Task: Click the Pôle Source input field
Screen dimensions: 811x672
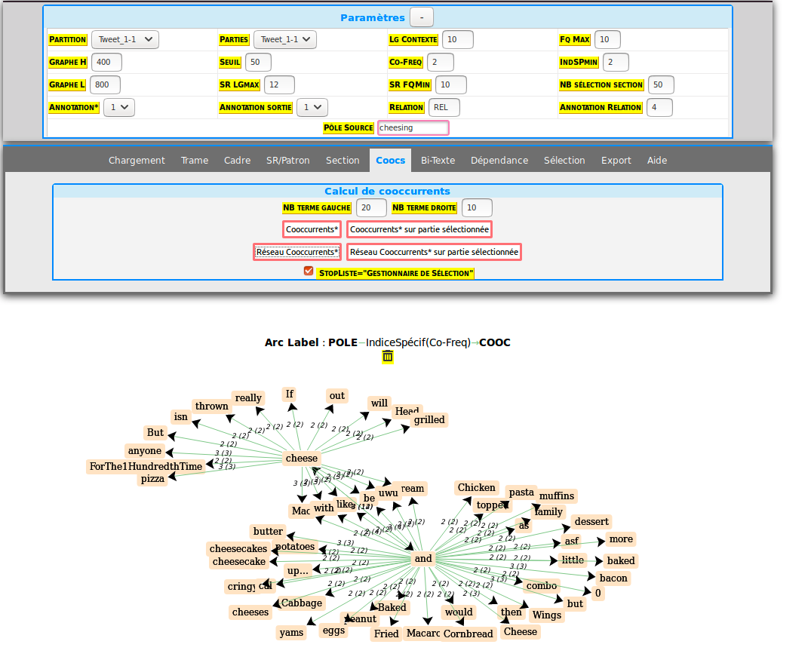Action: click(x=413, y=128)
